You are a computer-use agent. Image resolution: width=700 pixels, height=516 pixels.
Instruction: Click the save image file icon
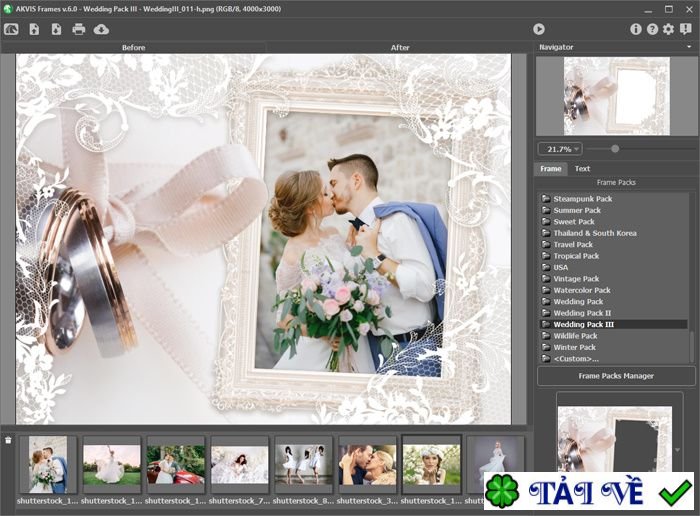(56, 29)
